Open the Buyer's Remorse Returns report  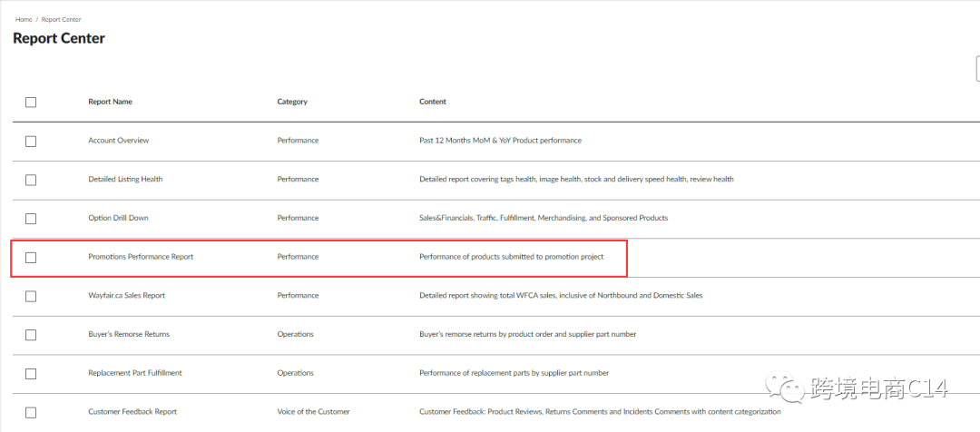[x=129, y=334]
